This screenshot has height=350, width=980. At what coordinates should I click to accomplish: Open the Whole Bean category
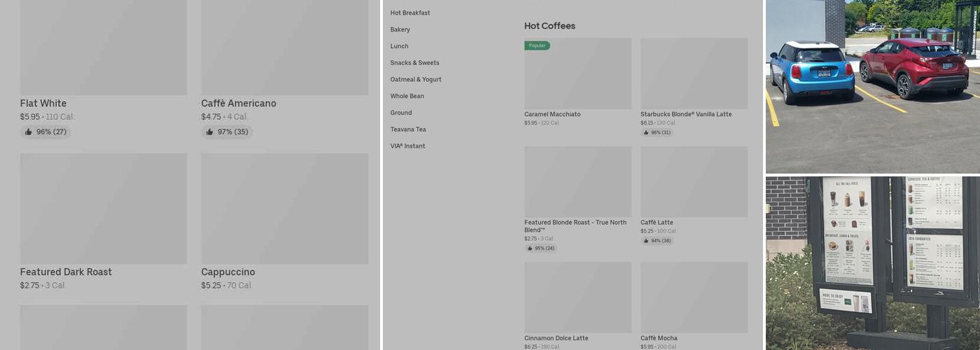407,96
